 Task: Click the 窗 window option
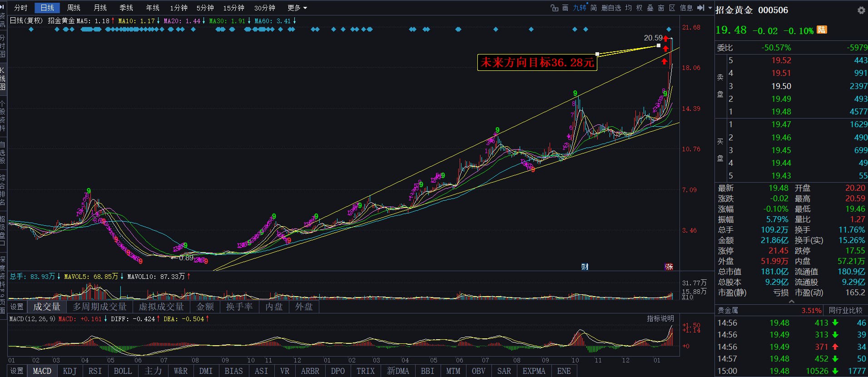[661, 8]
